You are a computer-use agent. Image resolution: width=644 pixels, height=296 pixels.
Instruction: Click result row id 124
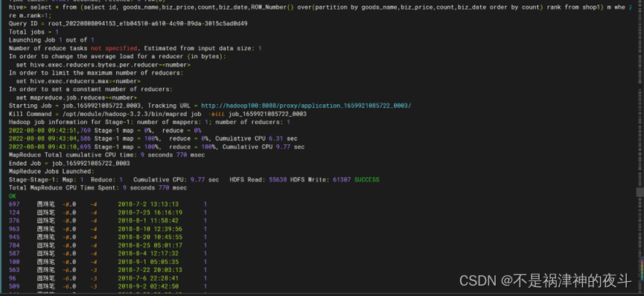click(x=14, y=213)
